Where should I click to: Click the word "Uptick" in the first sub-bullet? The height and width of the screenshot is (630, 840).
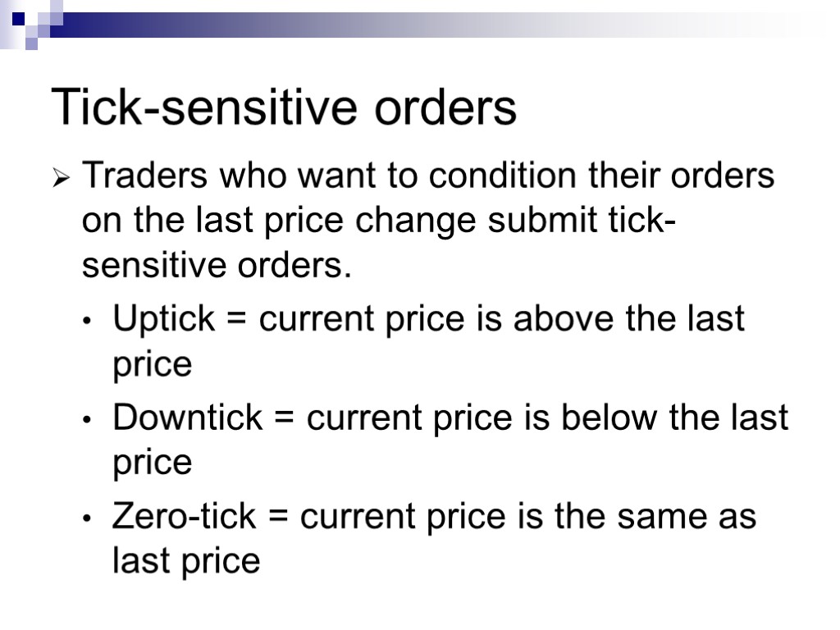(162, 318)
